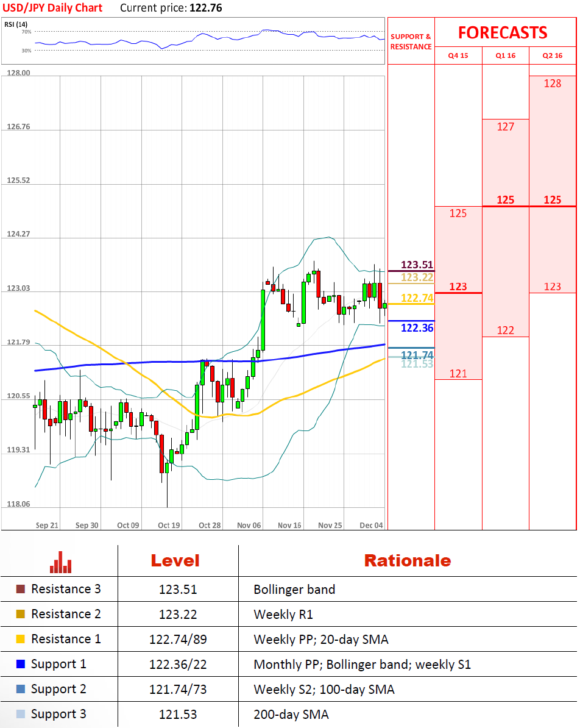Click the Resistance 3 dark red square marker
The height and width of the screenshot is (728, 580).
(21, 589)
